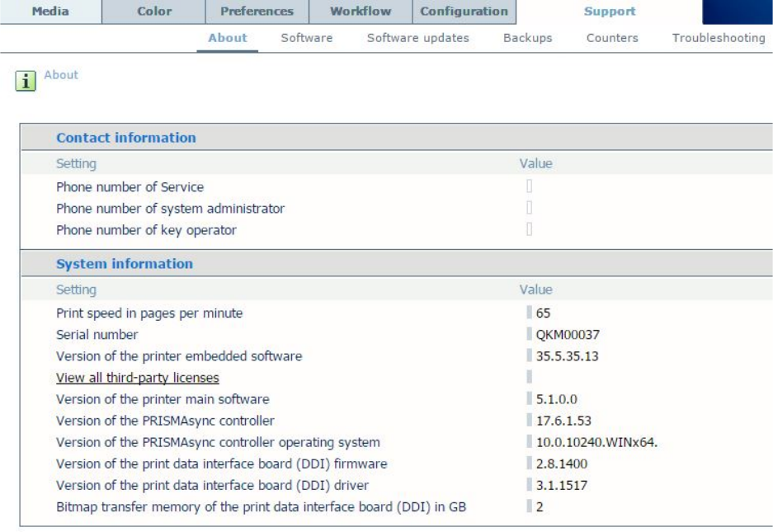Open the Troubleshooting section
Image resolution: width=773 pixels, height=532 pixels.
(x=718, y=38)
